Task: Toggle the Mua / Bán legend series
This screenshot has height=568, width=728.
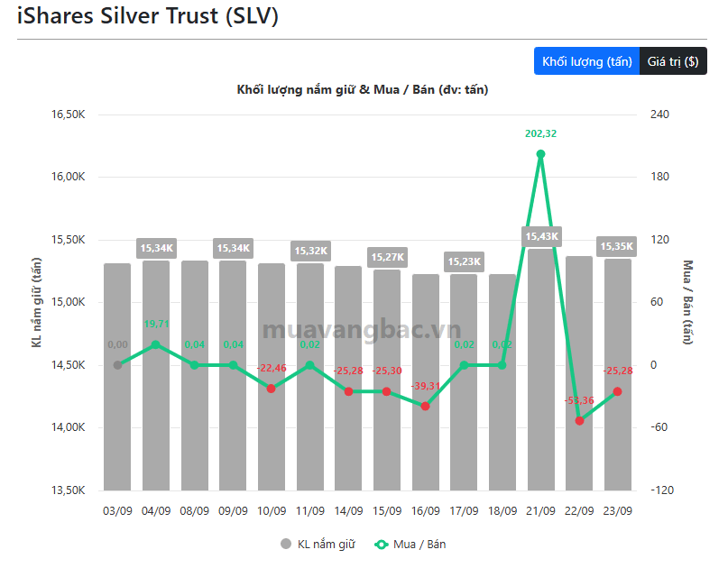Action: click(410, 544)
